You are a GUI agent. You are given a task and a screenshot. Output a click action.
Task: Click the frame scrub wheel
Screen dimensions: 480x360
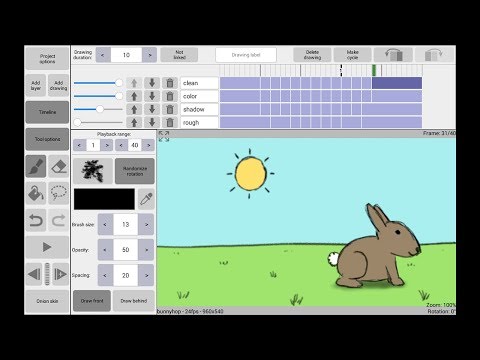[x=47, y=274]
